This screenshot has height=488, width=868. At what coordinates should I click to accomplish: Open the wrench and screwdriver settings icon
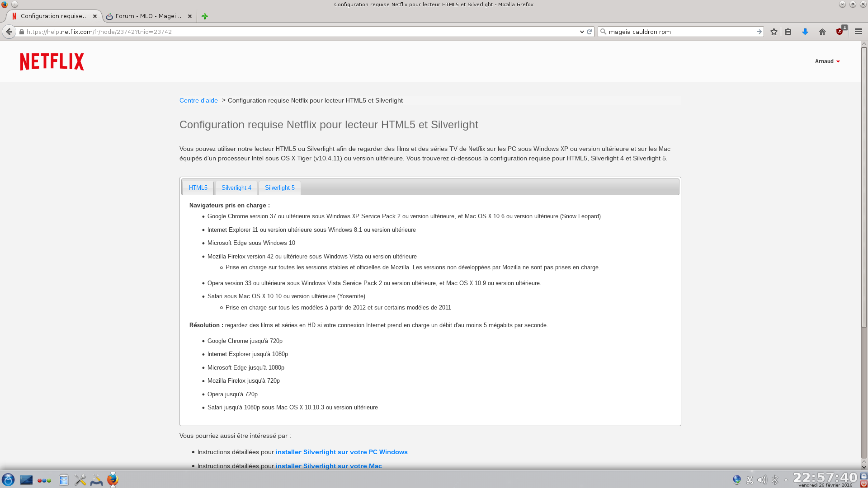coord(80,480)
